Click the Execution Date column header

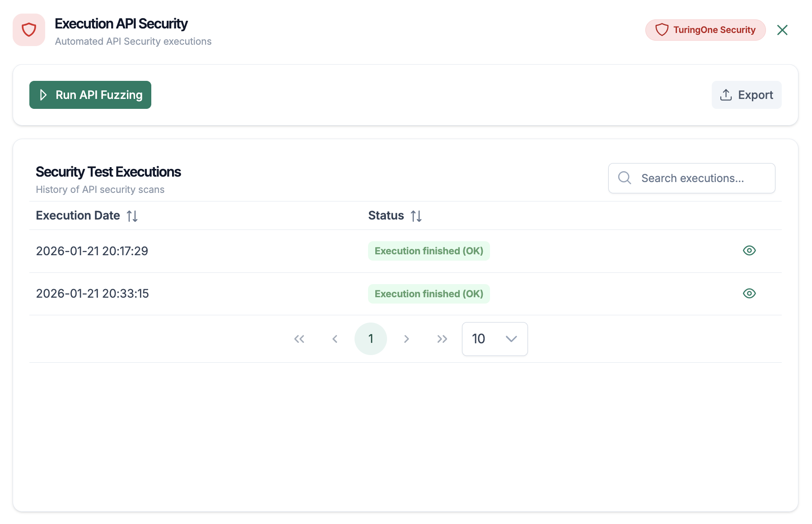click(78, 215)
